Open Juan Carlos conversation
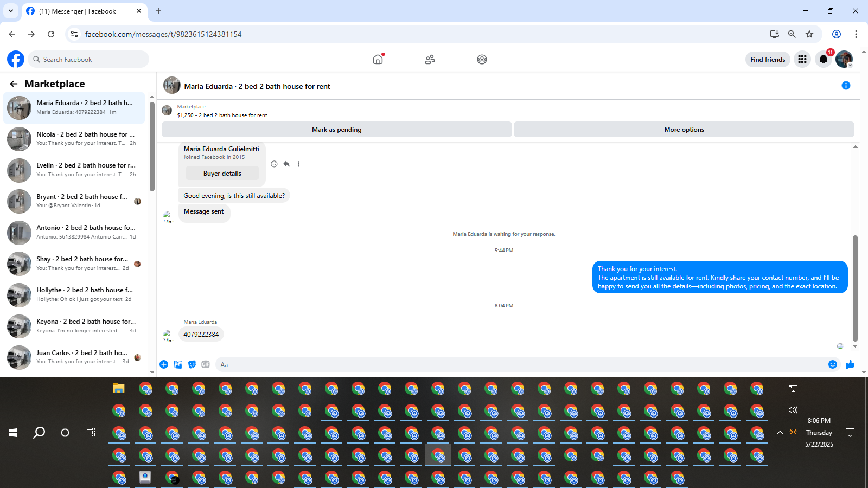This screenshot has width=868, height=488. pos(74,357)
